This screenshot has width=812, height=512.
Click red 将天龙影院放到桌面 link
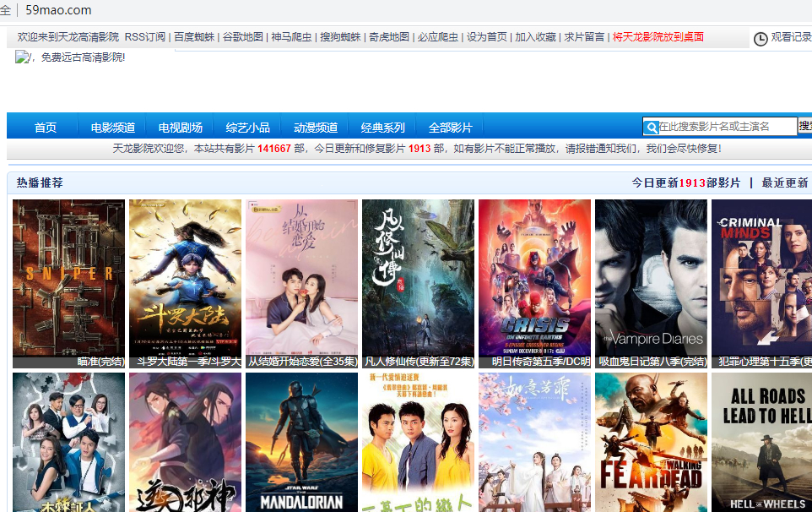tap(658, 37)
